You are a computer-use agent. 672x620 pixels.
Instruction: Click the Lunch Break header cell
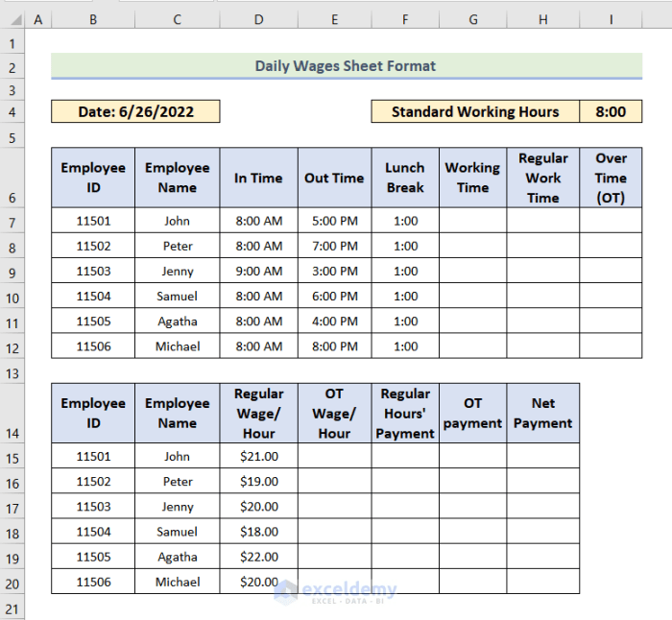(x=405, y=178)
